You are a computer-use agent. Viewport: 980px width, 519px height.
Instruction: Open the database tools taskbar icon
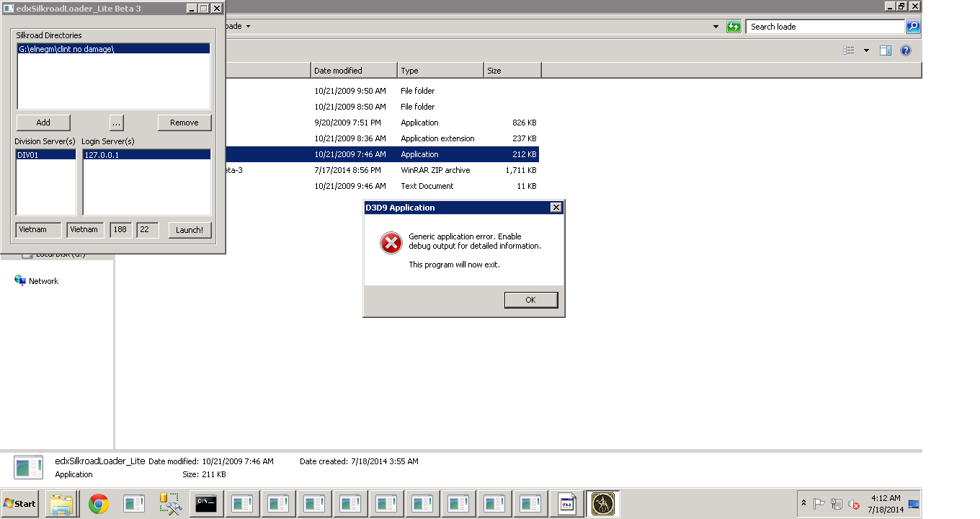pos(171,504)
